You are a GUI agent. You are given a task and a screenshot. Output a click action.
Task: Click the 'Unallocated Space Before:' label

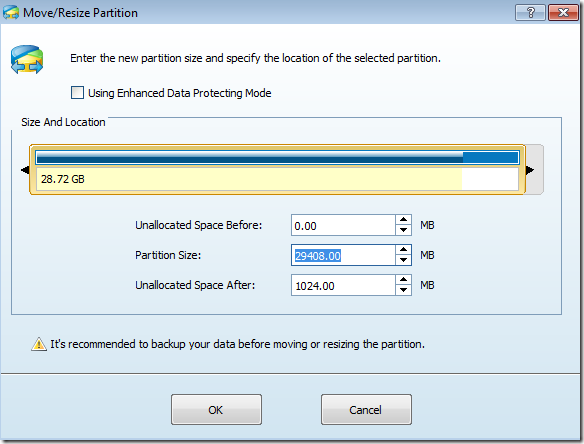[x=199, y=225]
